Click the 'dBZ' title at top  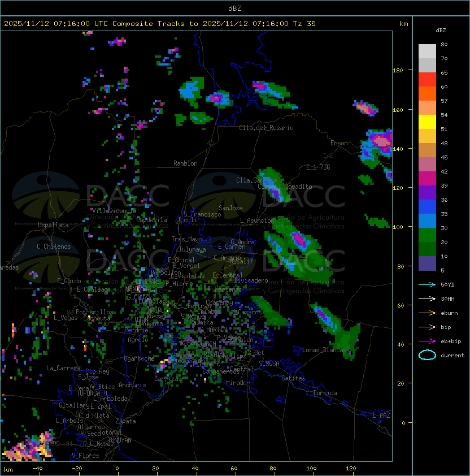[235, 8]
